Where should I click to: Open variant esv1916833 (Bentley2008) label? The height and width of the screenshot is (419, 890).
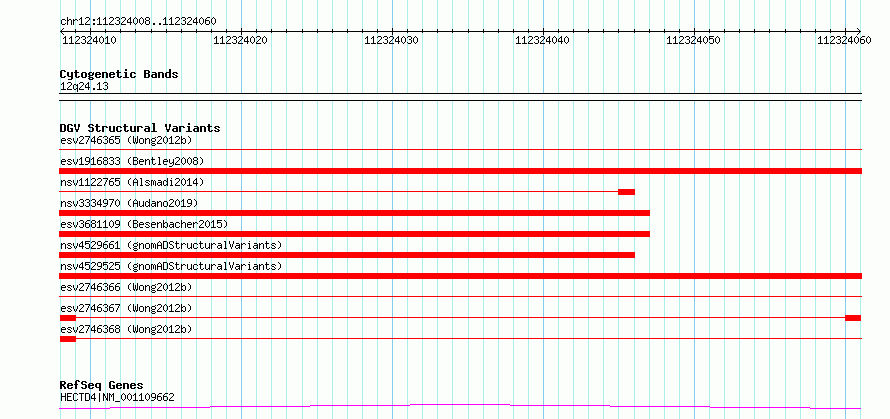pos(132,161)
